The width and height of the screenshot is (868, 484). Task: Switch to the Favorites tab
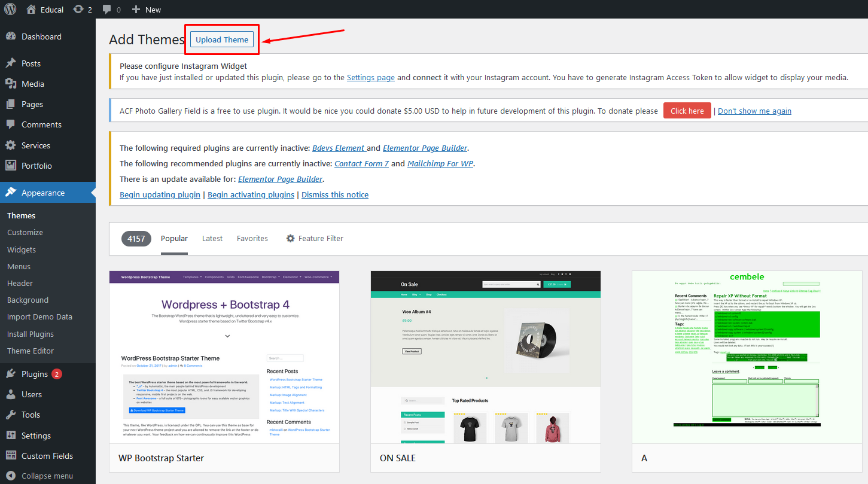point(252,238)
